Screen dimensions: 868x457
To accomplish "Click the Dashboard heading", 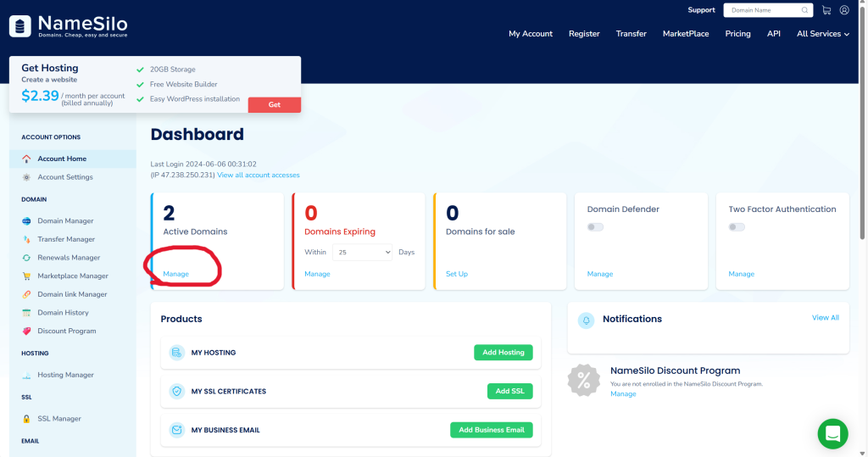I will tap(197, 135).
